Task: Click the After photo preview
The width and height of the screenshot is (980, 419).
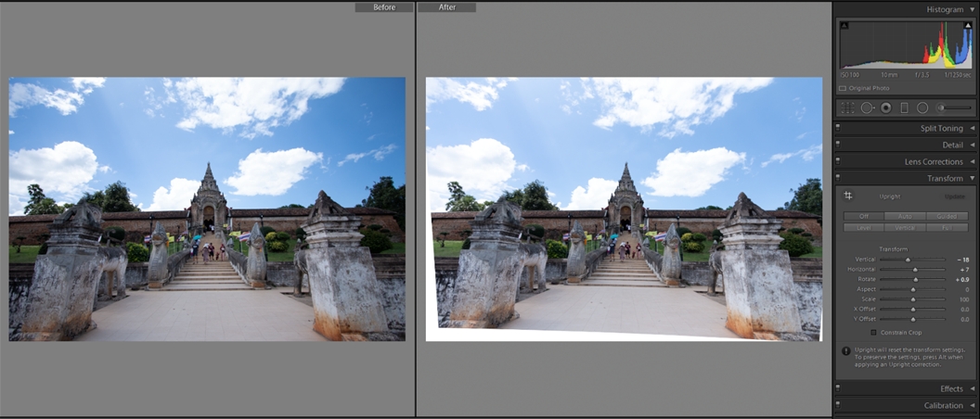Action: click(x=624, y=209)
